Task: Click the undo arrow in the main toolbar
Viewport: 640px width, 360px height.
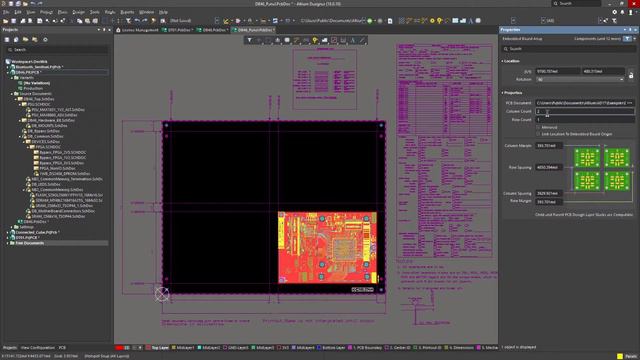Action: coord(137,21)
